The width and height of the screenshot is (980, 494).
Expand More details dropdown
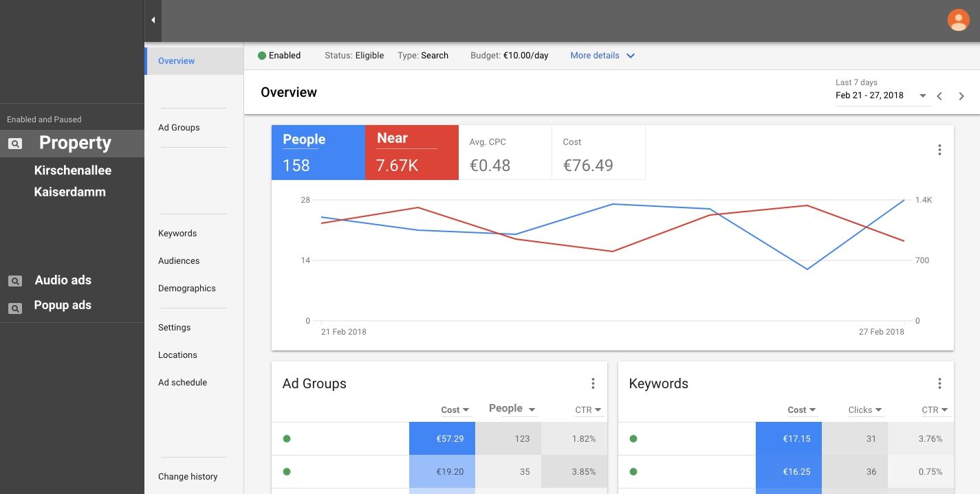click(x=602, y=56)
